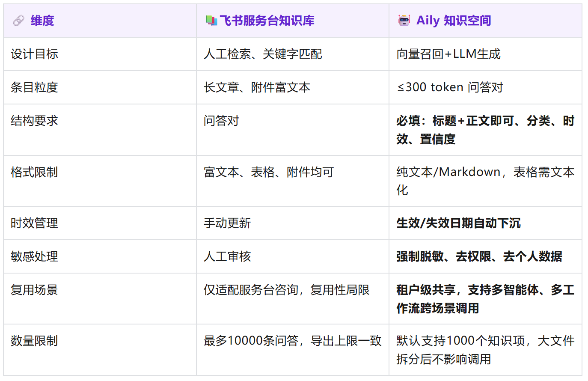Click the link icon beside 维度 header

pyautogui.click(x=18, y=21)
